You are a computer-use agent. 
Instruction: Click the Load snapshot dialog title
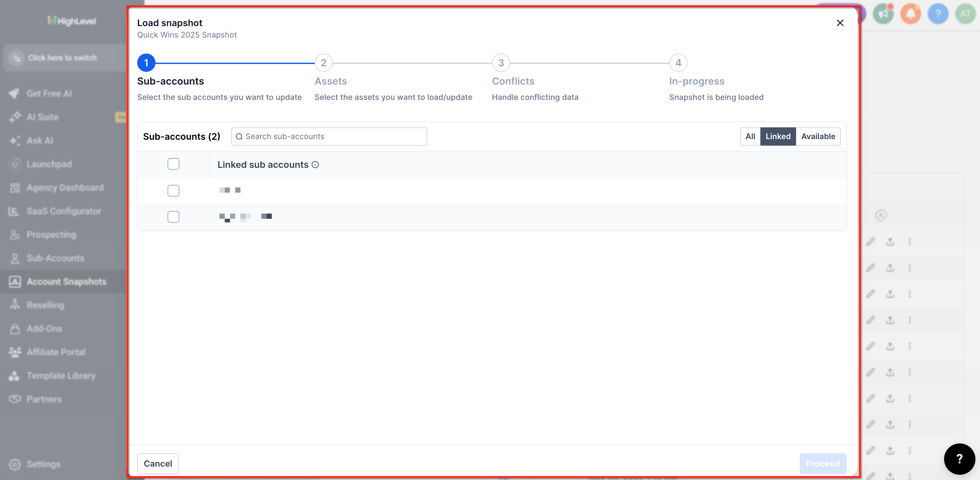(x=170, y=23)
